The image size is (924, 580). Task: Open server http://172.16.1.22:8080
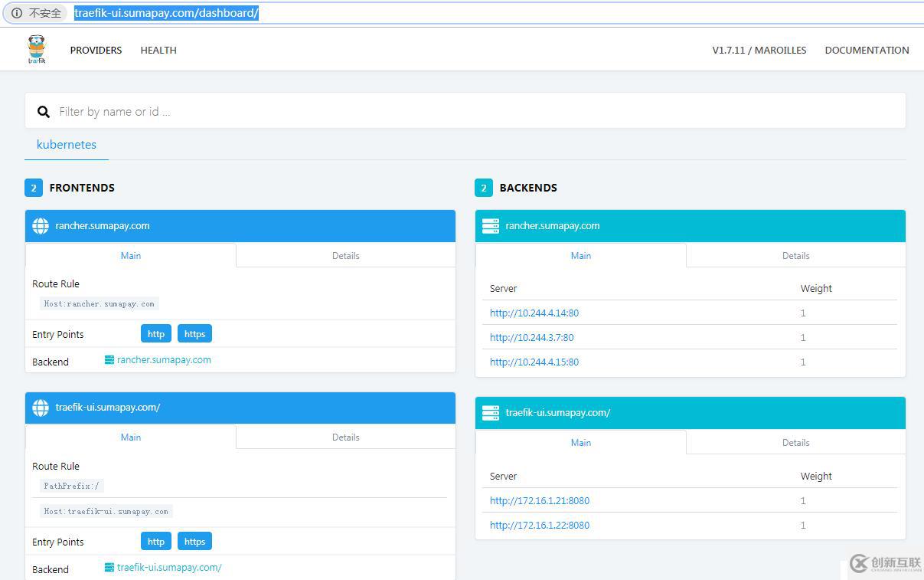(x=540, y=525)
